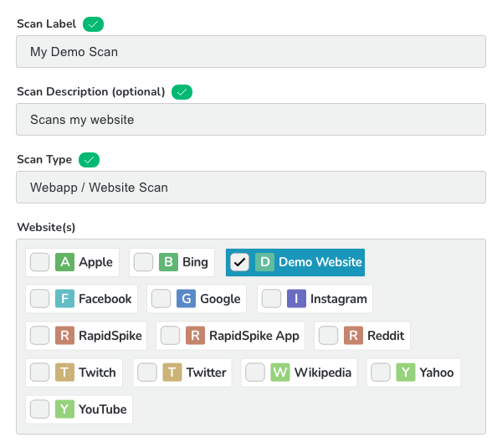Click the W Wikipedia letter icon
Image resolution: width=502 pixels, height=448 pixels.
coord(280,372)
